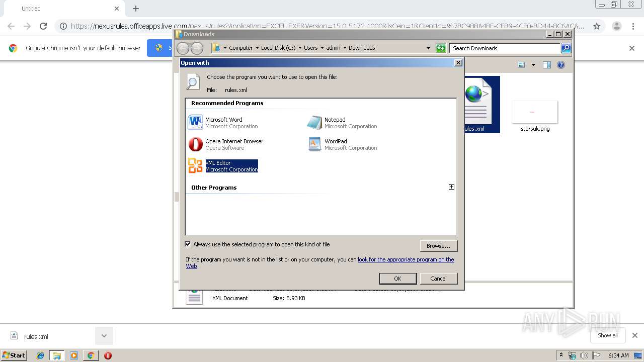Cancel the Open with dialog
This screenshot has height=362, width=644.
pyautogui.click(x=438, y=279)
